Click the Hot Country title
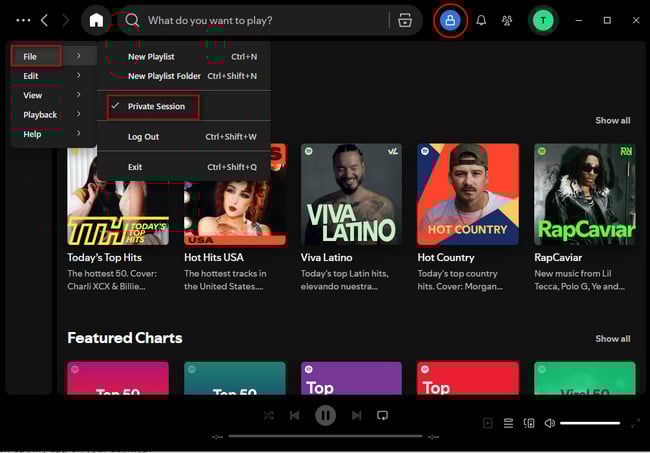The image size is (650, 453). click(x=446, y=257)
